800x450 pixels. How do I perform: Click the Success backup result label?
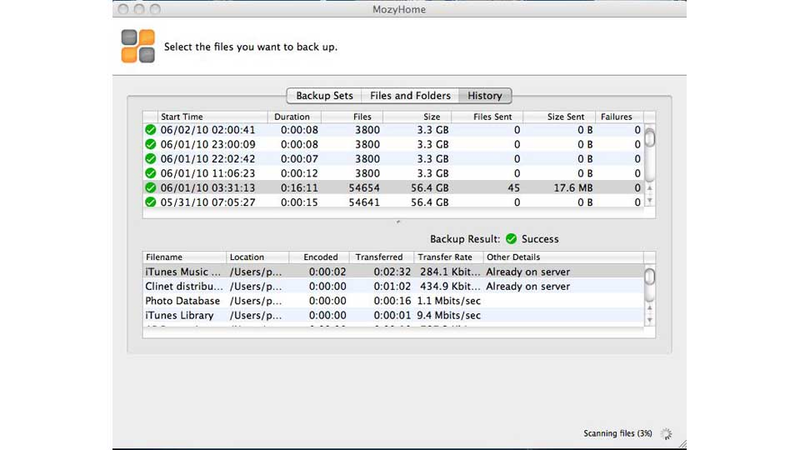[x=540, y=239]
